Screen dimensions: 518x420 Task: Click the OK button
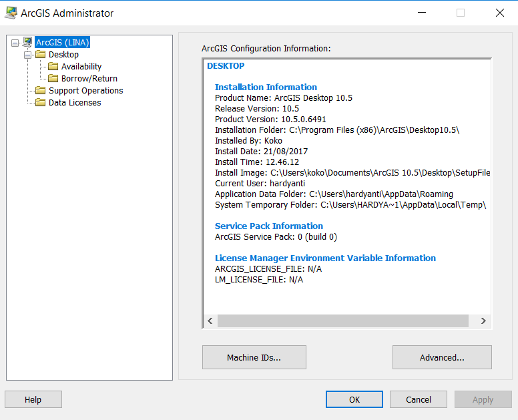tap(354, 399)
